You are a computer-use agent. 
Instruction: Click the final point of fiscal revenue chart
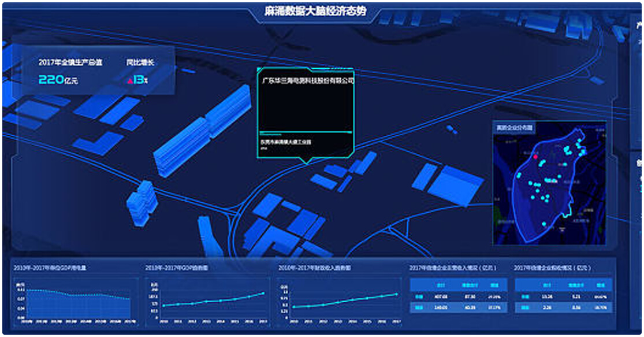(x=397, y=294)
